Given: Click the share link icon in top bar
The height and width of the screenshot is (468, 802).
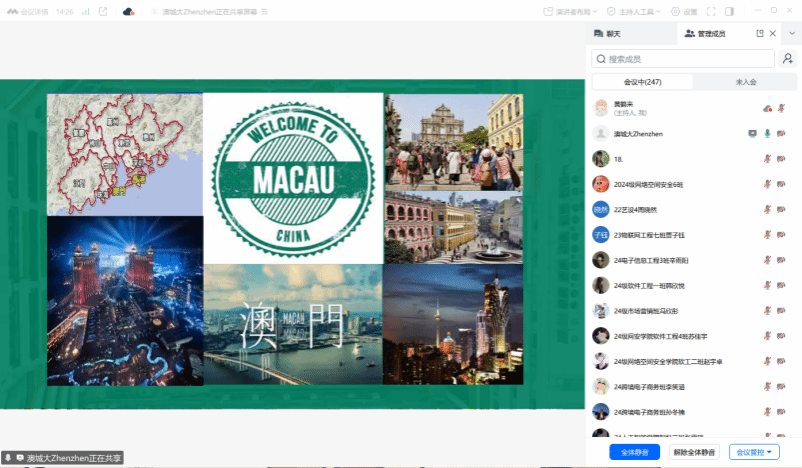Looking at the screenshot, I should tap(103, 11).
